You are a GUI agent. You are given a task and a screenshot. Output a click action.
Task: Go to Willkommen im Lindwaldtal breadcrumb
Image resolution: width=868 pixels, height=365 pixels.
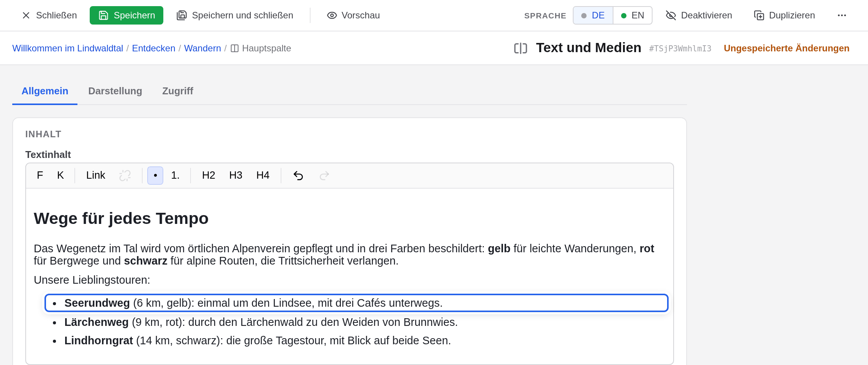click(67, 48)
